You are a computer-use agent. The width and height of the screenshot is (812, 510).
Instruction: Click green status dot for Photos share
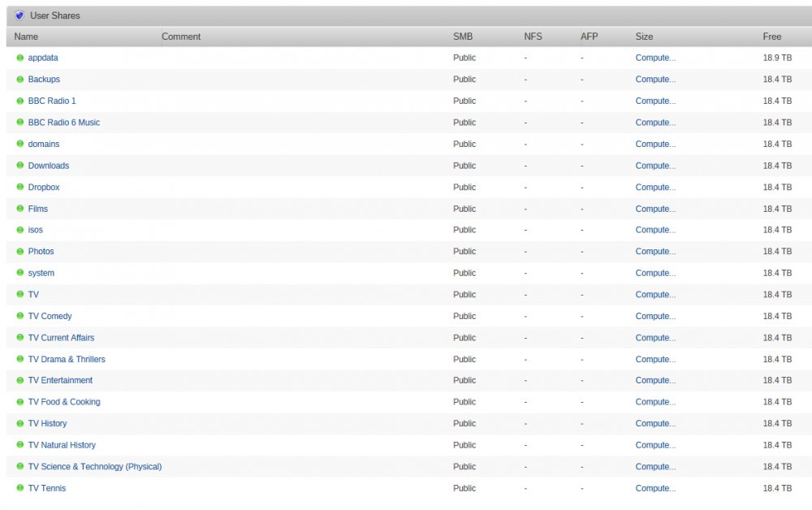[x=20, y=251]
